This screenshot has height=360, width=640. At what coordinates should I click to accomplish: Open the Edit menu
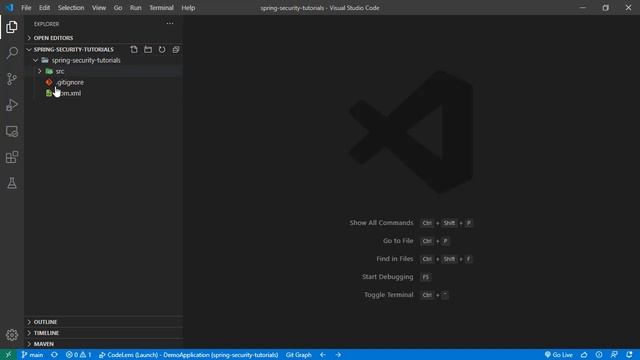[x=44, y=8]
